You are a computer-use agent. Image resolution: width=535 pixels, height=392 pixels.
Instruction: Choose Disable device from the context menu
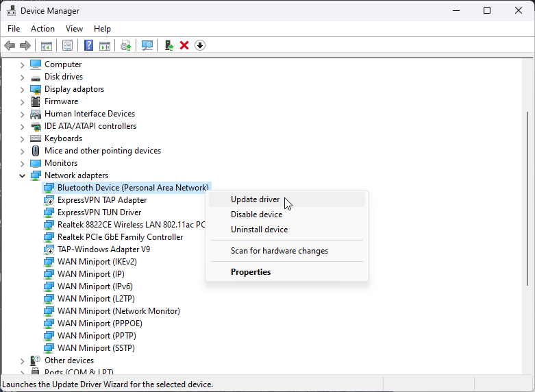256,215
